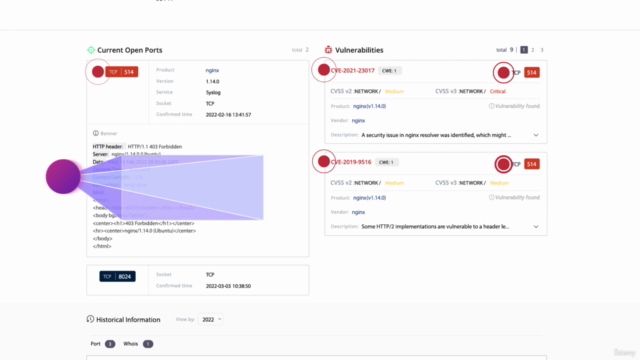This screenshot has height=360, width=640.
Task: Expand description of CVE-2021-23017
Action: (x=536, y=135)
